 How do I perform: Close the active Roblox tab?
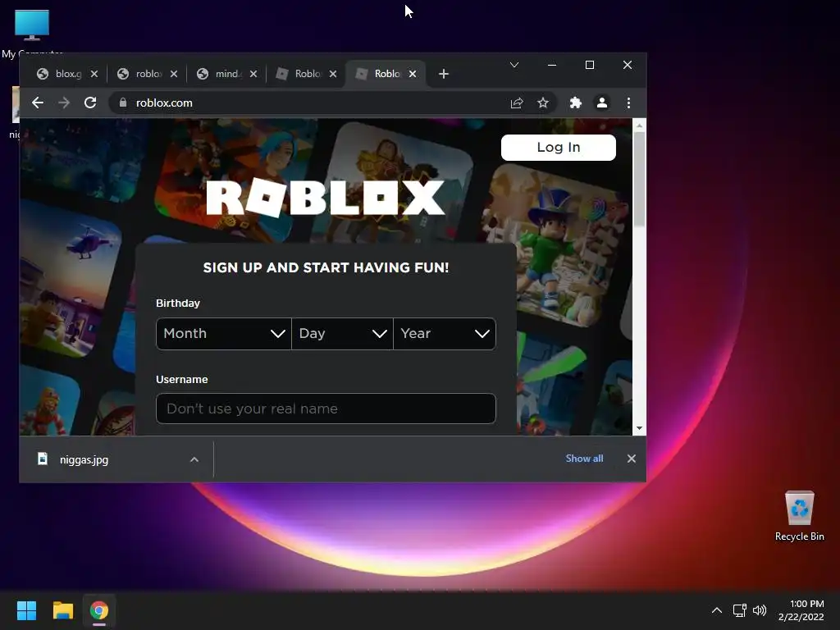click(413, 74)
